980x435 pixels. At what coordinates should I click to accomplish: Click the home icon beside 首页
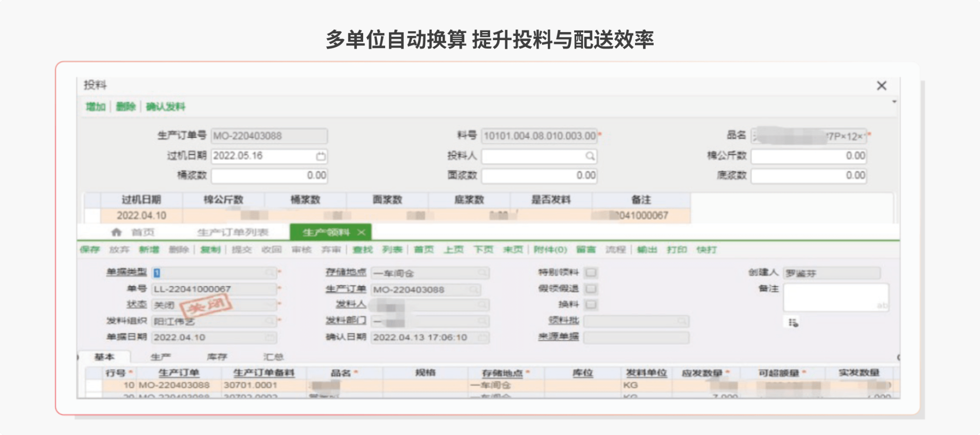116,232
